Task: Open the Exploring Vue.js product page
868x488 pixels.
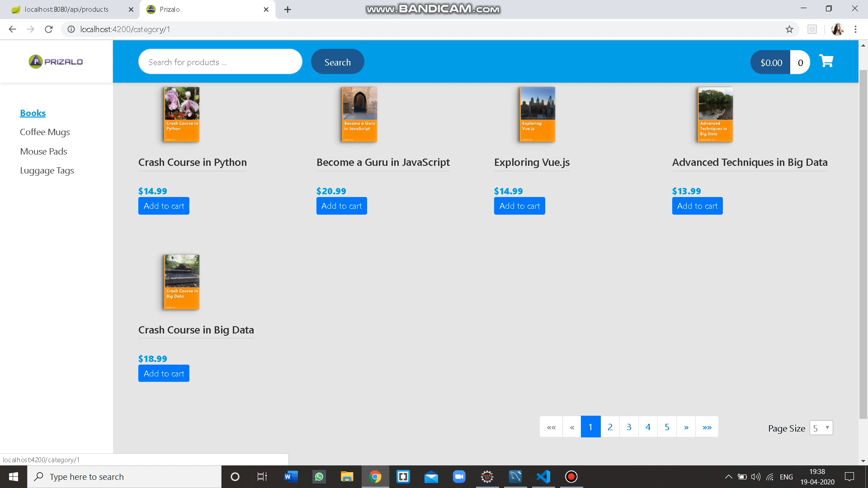Action: (x=532, y=162)
